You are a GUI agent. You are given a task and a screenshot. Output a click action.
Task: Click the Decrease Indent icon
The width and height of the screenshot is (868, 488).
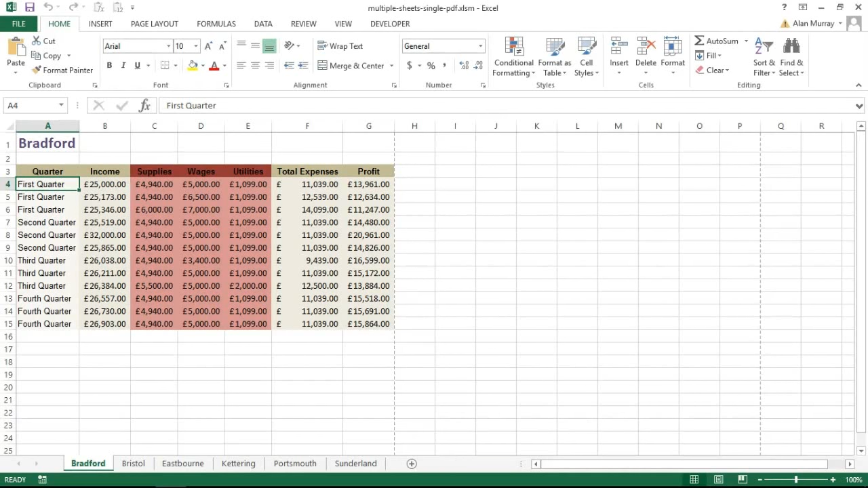(x=289, y=66)
